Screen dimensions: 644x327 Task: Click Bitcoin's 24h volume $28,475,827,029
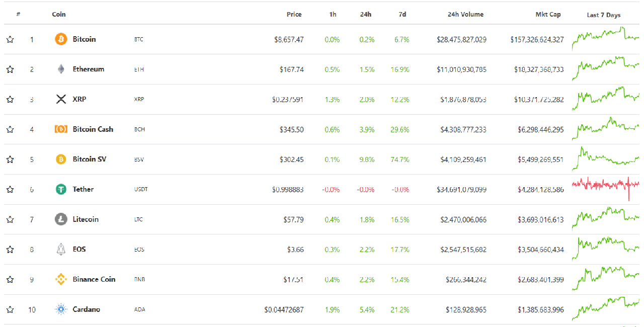462,39
